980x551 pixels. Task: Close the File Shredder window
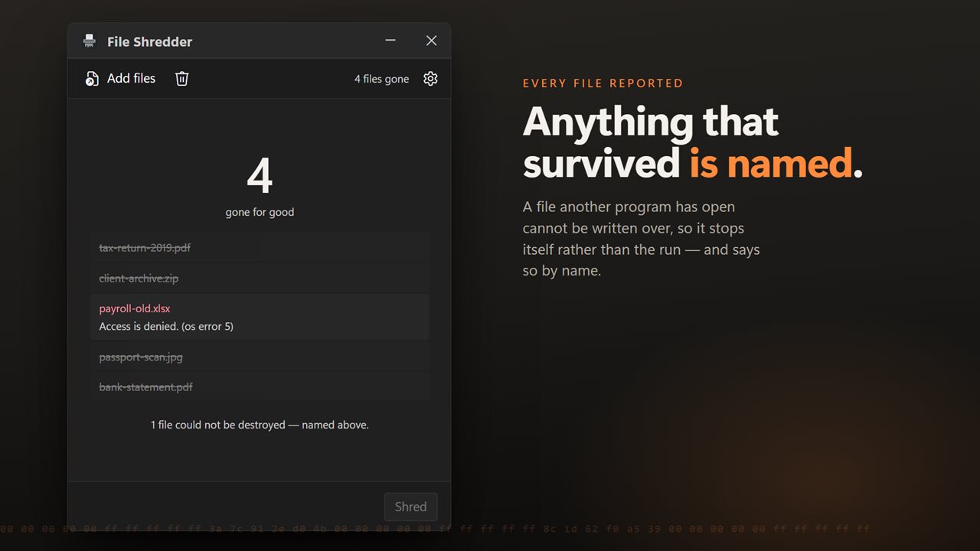click(x=431, y=41)
